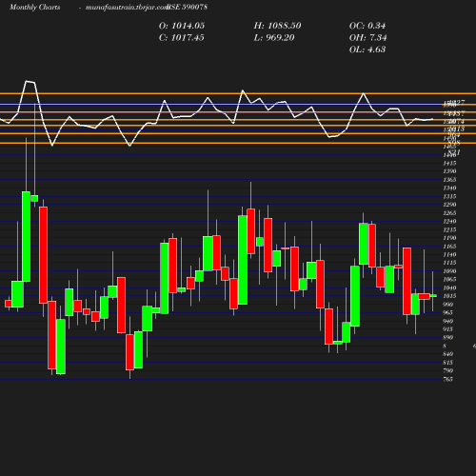Click the "OL: 4.63" reading
Viewport: 476px width, 476px height.
367,50
